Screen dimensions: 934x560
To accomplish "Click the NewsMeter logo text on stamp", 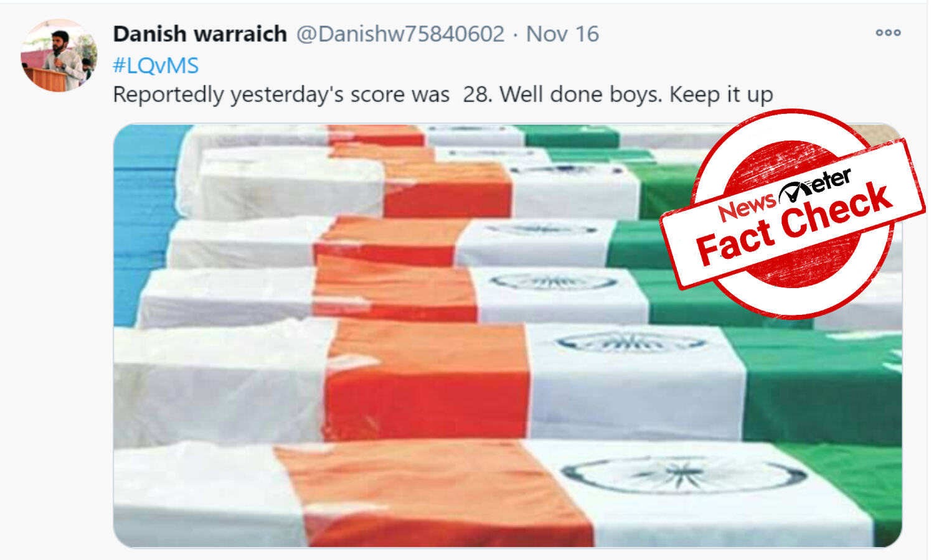I will 785,195.
